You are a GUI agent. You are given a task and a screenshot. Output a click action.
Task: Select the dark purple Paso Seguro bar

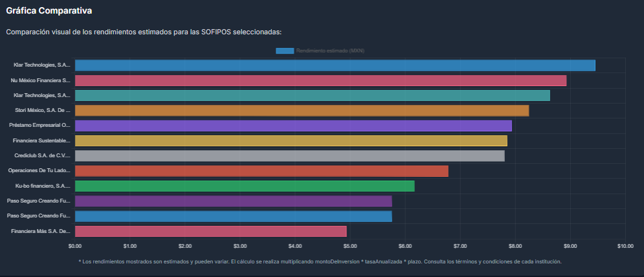click(x=234, y=201)
